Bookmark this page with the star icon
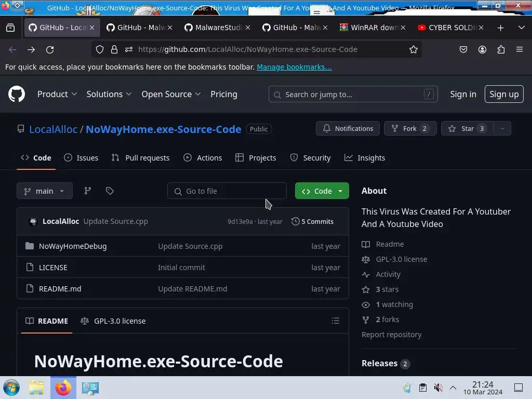 (x=413, y=49)
